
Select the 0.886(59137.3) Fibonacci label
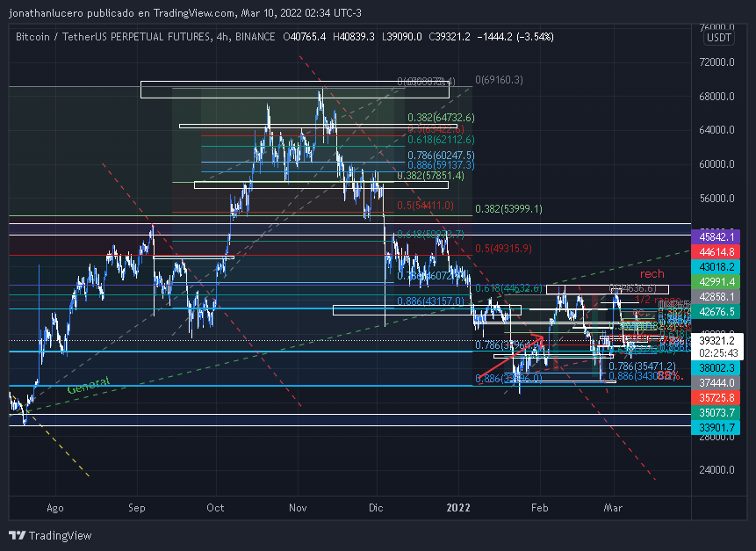click(441, 165)
